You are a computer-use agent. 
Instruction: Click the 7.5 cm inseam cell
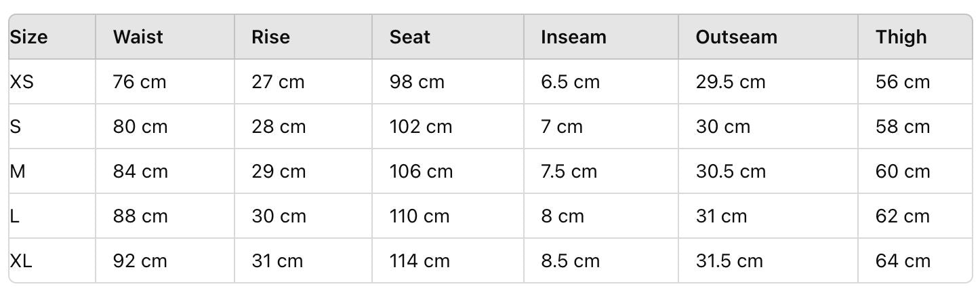pos(569,172)
